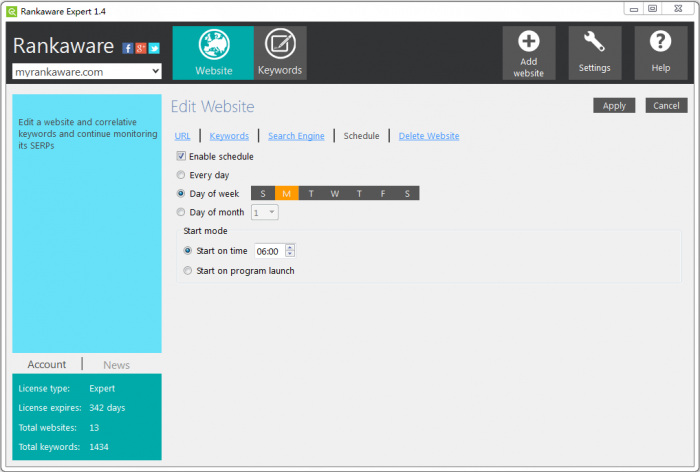
Task: Visit Rankaware Facebook page icon
Action: pos(128,48)
